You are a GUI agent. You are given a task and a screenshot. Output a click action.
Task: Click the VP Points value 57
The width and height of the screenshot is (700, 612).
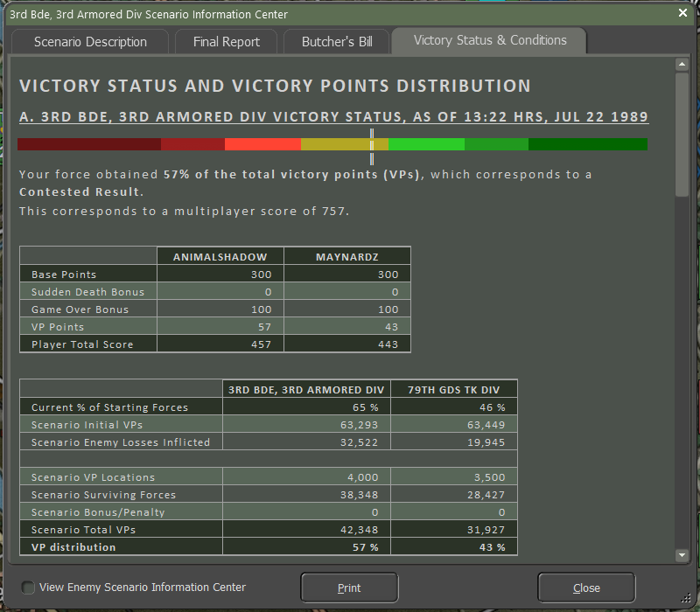pyautogui.click(x=264, y=326)
